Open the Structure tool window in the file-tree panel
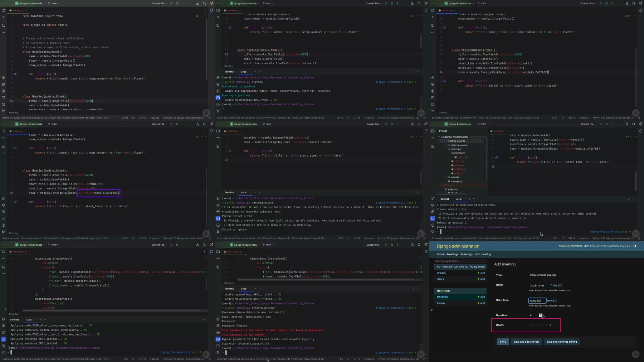Image resolution: width=644 pixels, height=362 pixels. pos(433,146)
